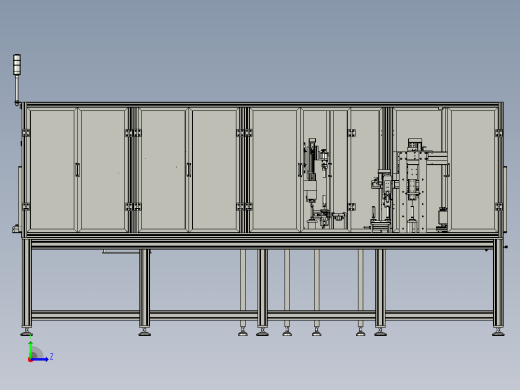Select the lower horizontal frame crossbeam

pyautogui.click(x=262, y=315)
